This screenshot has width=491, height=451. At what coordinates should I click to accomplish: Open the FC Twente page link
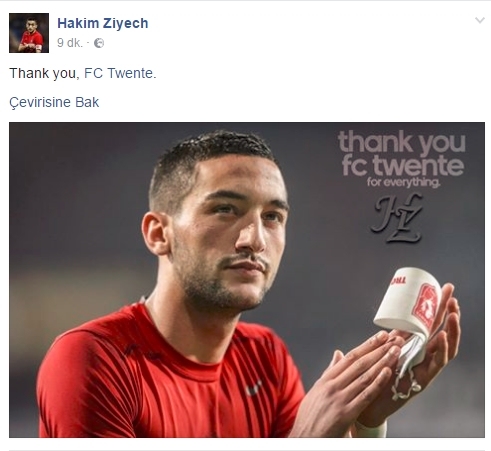coord(120,73)
